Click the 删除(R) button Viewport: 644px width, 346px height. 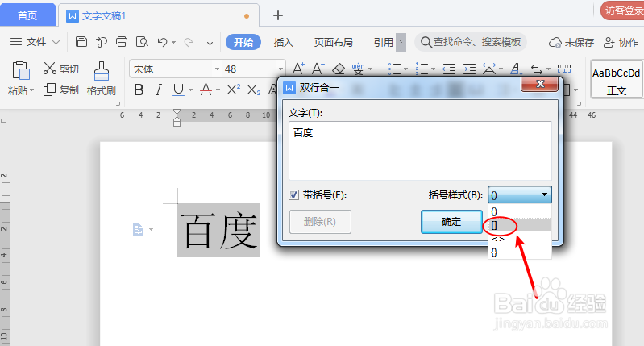point(320,222)
